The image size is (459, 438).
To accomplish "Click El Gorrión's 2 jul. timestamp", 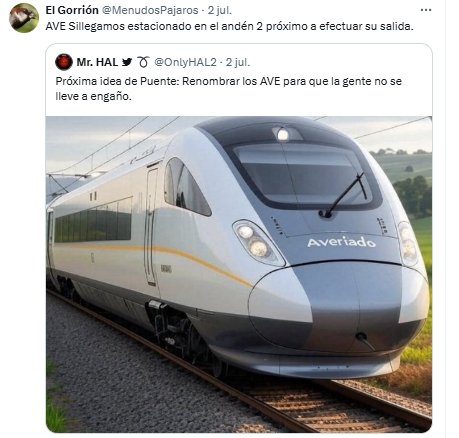I will click(220, 10).
